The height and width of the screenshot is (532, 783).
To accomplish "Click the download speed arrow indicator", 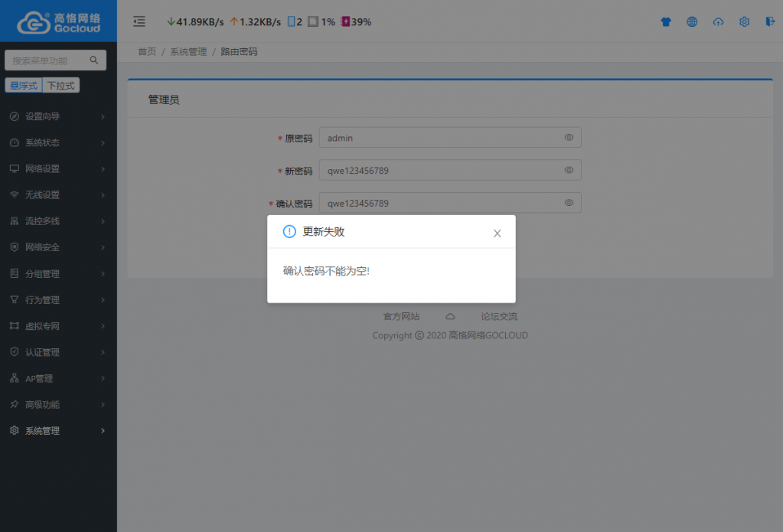I will pyautogui.click(x=171, y=21).
